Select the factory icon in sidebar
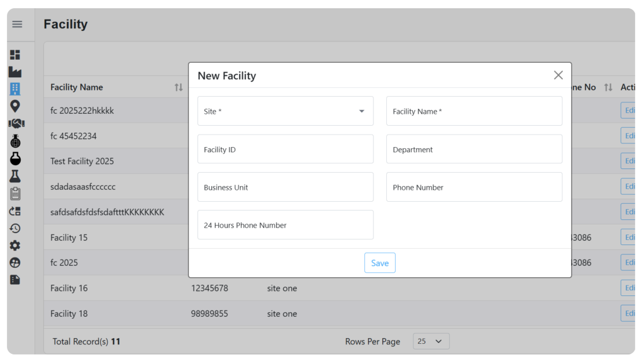Viewport: 644px width, 362px height. point(15,72)
